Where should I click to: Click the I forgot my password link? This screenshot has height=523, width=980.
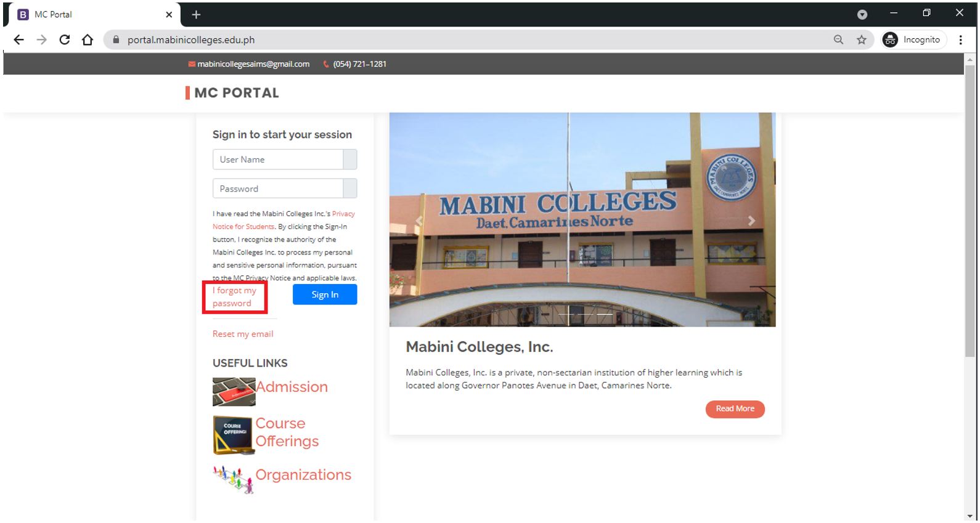coord(234,297)
